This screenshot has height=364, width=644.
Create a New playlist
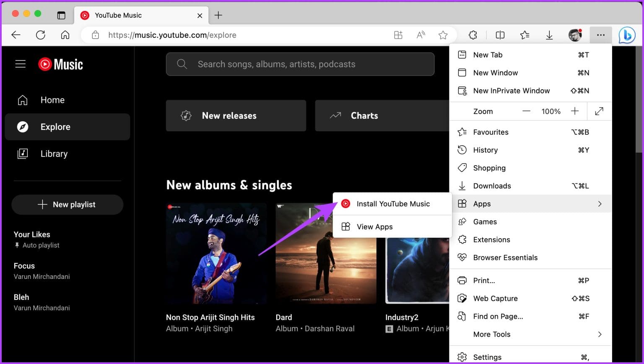tap(67, 205)
